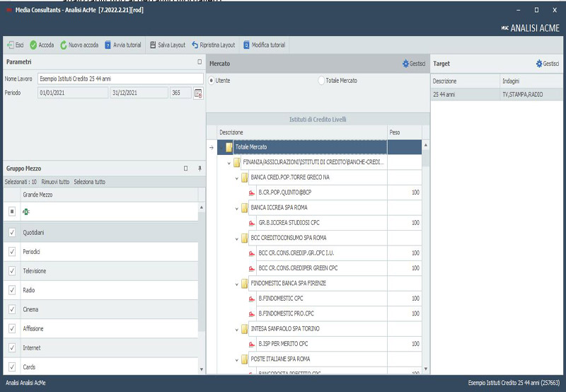566x392 pixels.
Task: Select the Totale Mercato radio button
Action: pyautogui.click(x=321, y=81)
